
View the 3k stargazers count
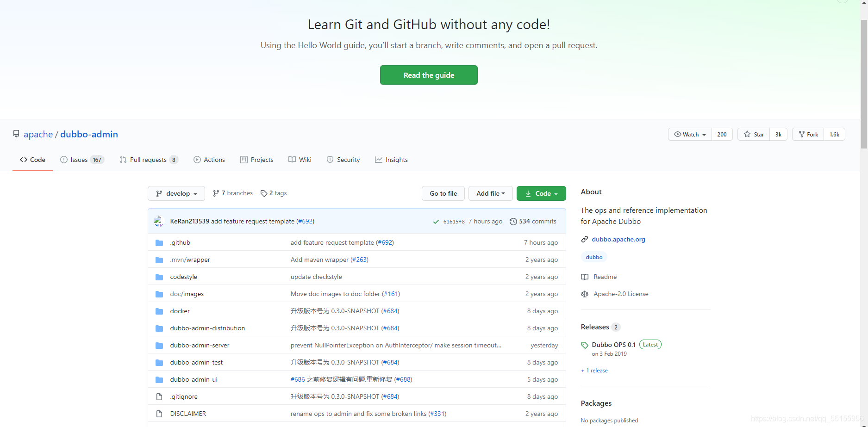[x=778, y=134]
